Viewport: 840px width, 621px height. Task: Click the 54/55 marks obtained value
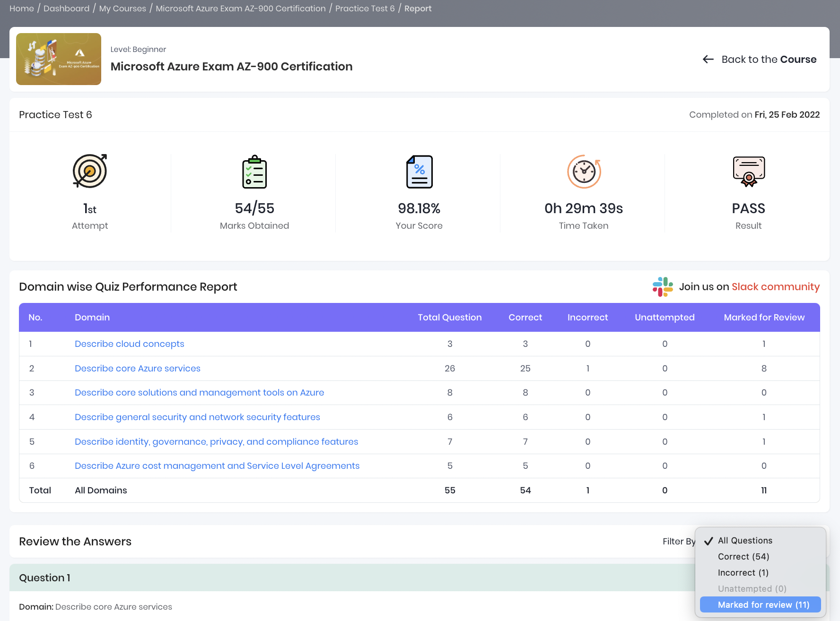coord(254,208)
